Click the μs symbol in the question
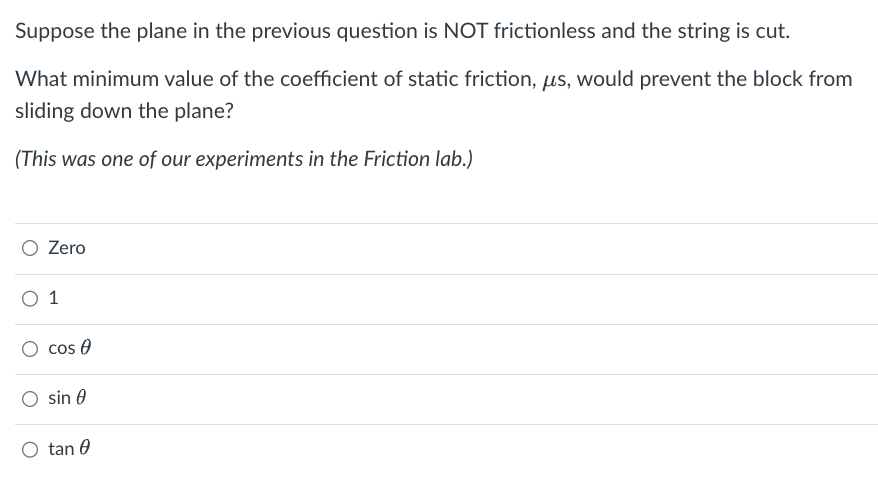The image size is (878, 488). point(555,79)
